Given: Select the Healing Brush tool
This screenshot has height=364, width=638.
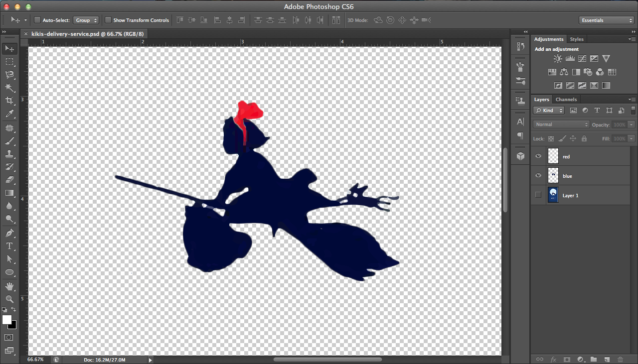Looking at the screenshot, I should point(9,128).
